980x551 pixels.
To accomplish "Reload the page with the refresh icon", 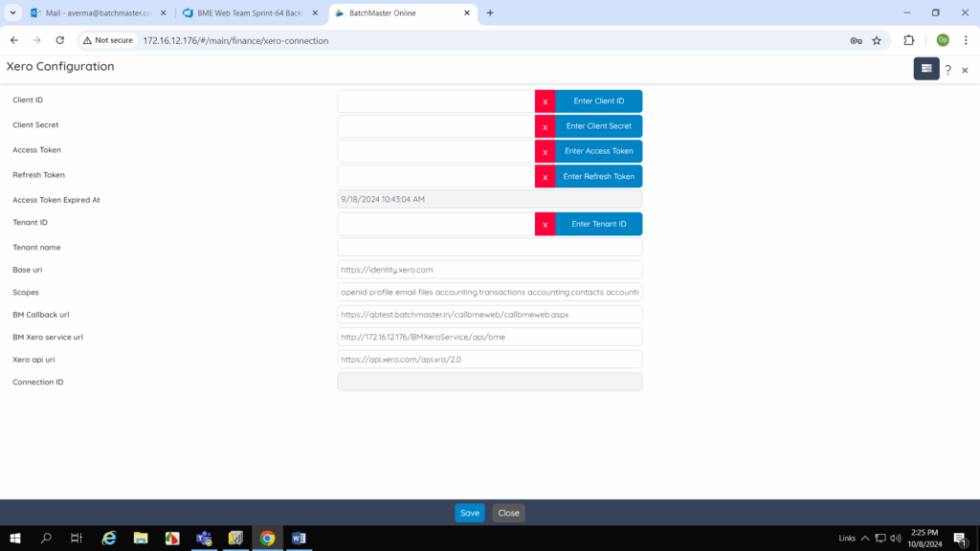I will (x=60, y=40).
